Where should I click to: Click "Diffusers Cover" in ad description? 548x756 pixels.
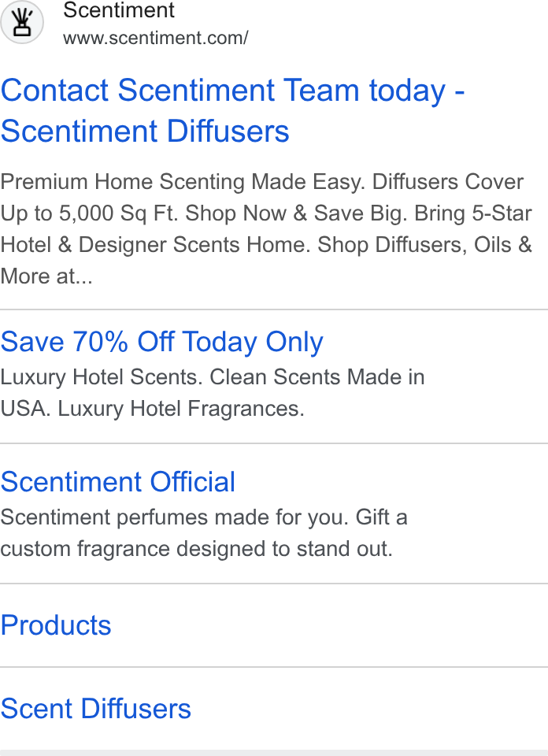click(x=448, y=182)
